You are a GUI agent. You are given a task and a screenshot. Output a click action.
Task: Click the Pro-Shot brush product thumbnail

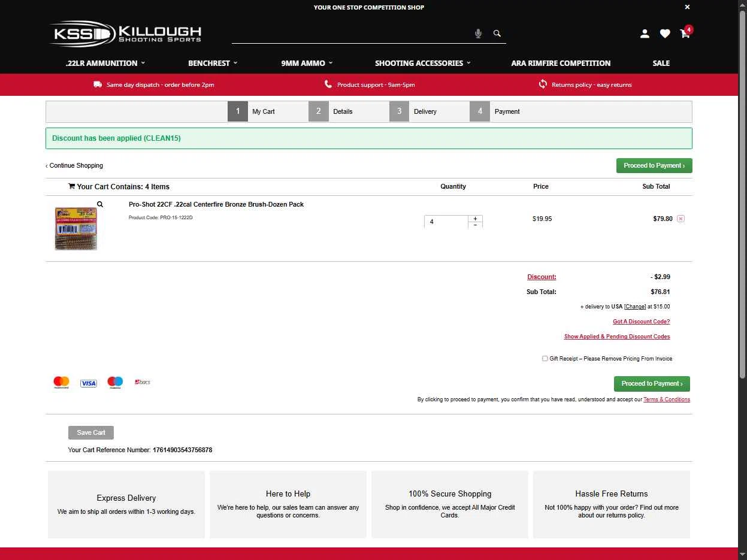76,229
